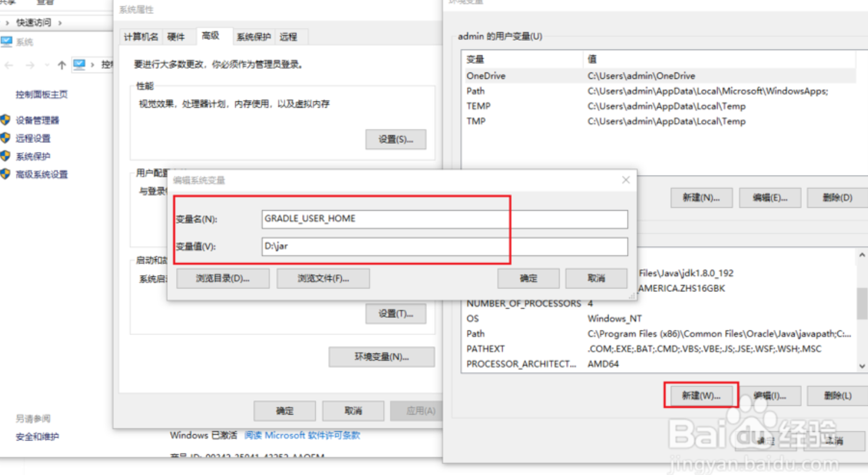Select the 系统 icon in the navigation pane
Screen dimensions: 868x475
[7, 41]
